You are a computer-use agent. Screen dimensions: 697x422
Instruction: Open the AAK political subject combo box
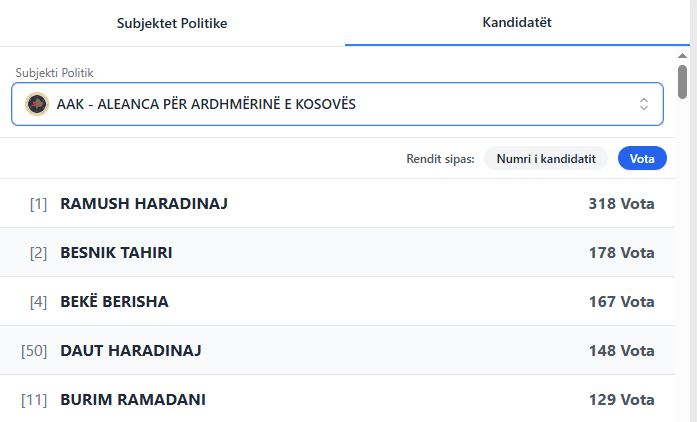click(x=337, y=104)
